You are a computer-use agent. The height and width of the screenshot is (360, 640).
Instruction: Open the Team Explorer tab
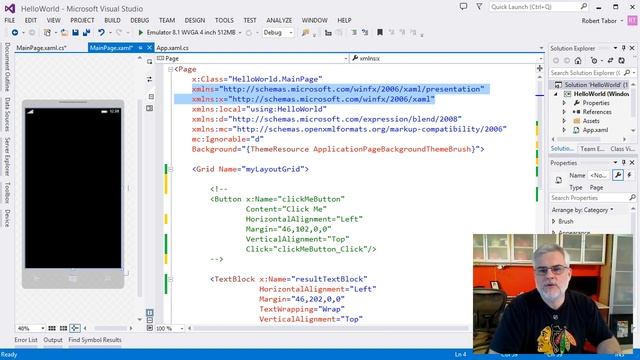tap(592, 149)
